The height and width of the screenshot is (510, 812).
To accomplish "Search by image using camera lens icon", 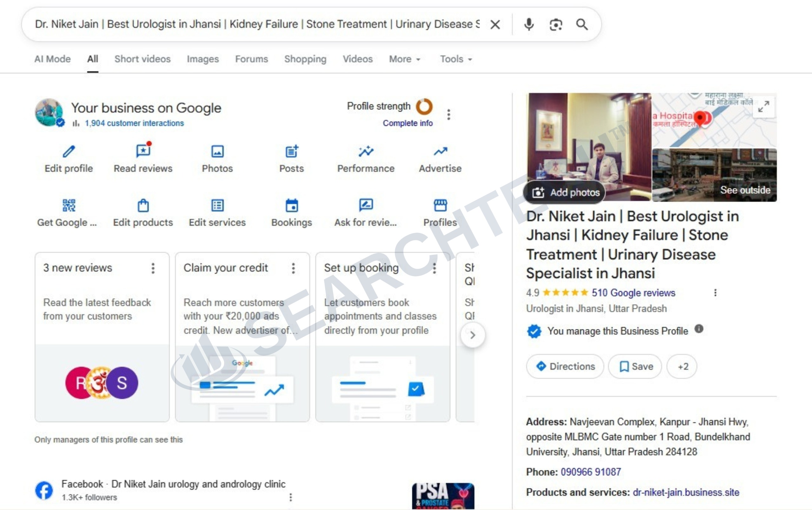I will click(x=556, y=25).
